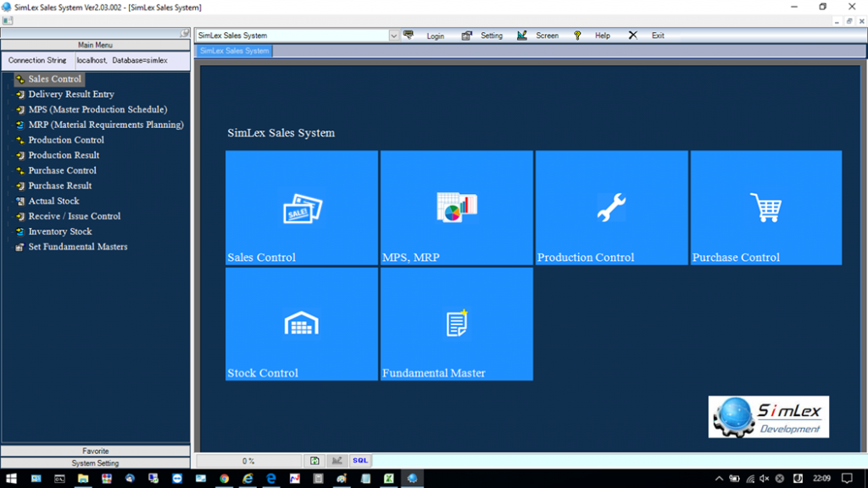The height and width of the screenshot is (488, 868).
Task: Open the MPS, MRP tile
Action: (457, 208)
